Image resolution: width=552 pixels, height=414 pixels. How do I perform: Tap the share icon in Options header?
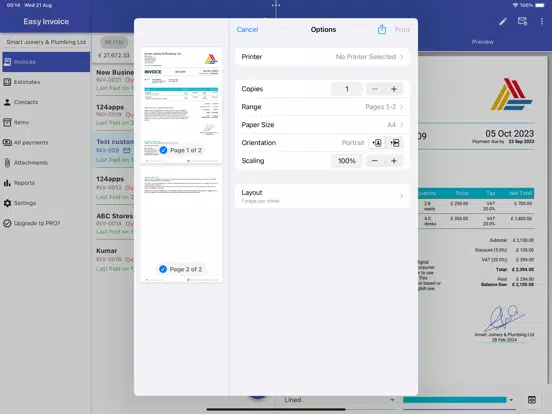pos(382,30)
